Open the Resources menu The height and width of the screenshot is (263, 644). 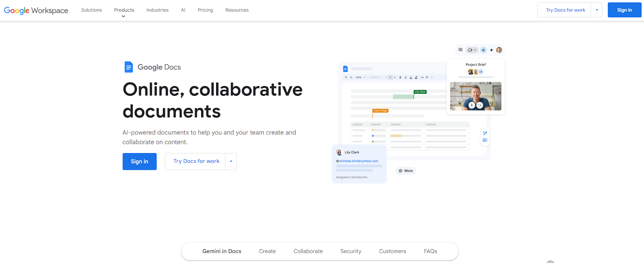click(237, 10)
